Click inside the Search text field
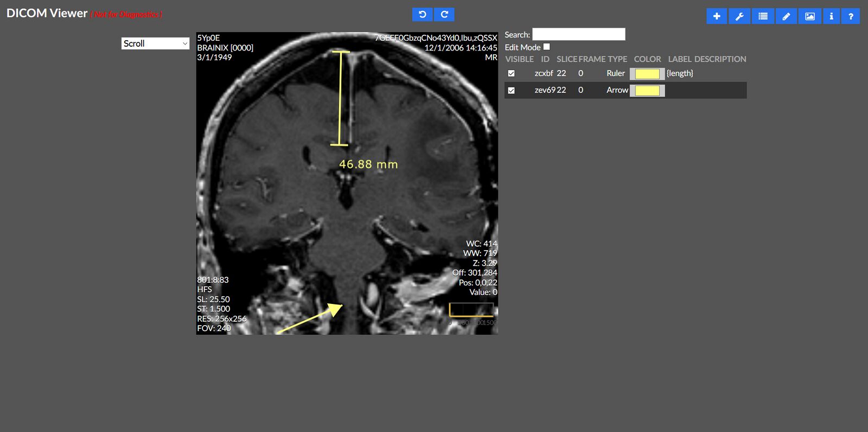Viewport: 868px width, 432px height. tap(578, 34)
